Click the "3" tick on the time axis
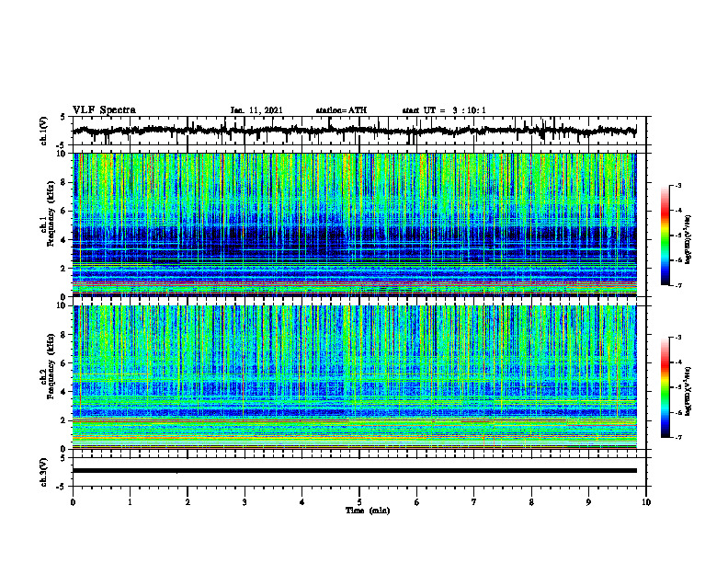 [245, 502]
